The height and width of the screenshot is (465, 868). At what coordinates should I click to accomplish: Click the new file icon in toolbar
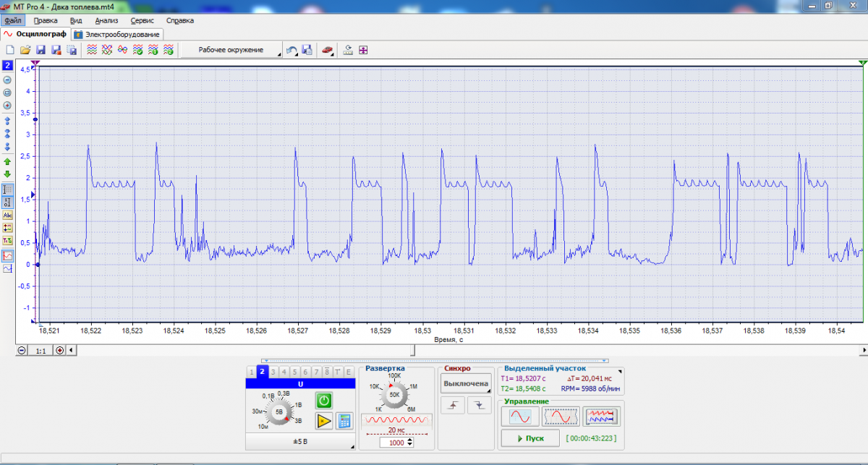tap(10, 50)
